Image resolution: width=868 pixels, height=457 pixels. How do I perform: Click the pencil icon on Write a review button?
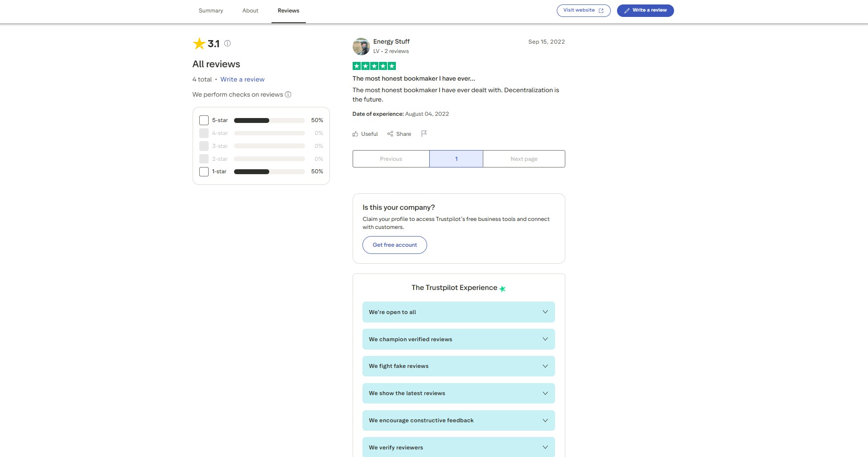(x=627, y=10)
